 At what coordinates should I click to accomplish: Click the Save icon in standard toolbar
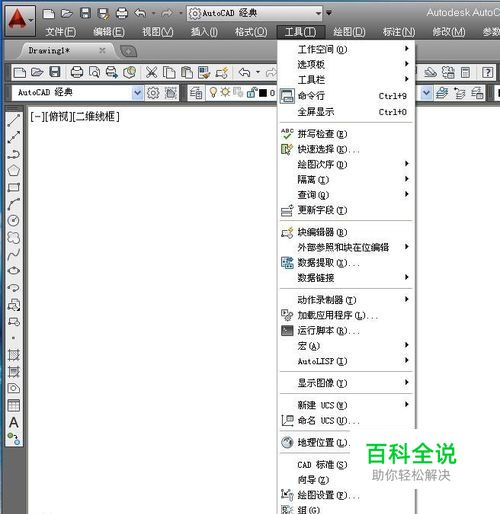pyautogui.click(x=55, y=72)
